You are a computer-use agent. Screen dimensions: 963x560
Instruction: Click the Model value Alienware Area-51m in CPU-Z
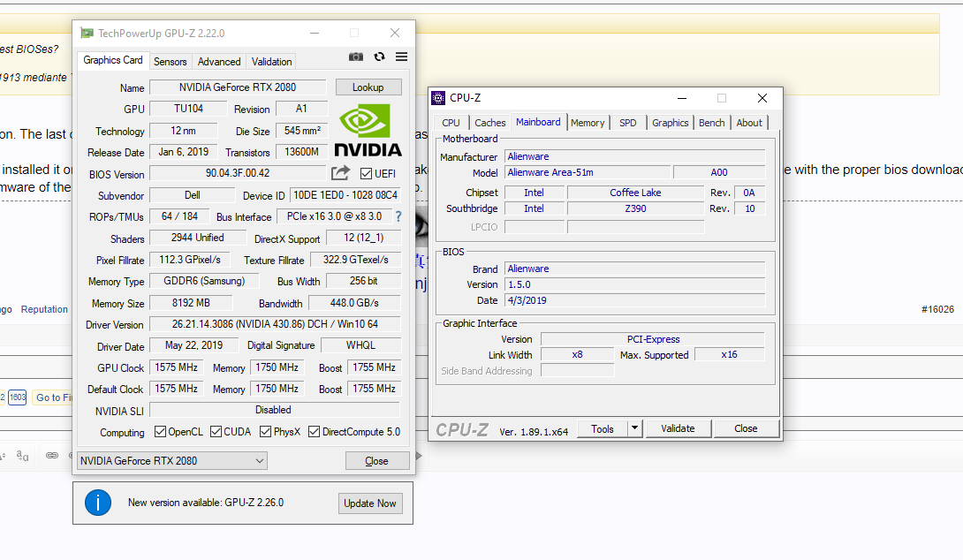click(x=588, y=172)
